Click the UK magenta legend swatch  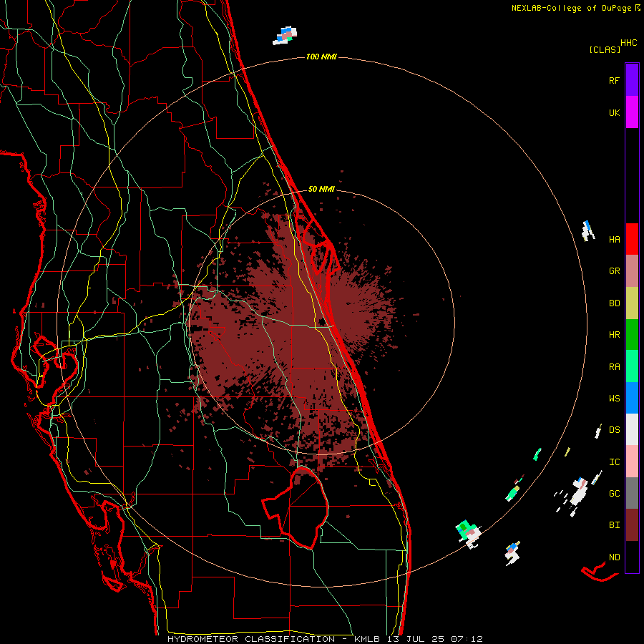pyautogui.click(x=632, y=112)
